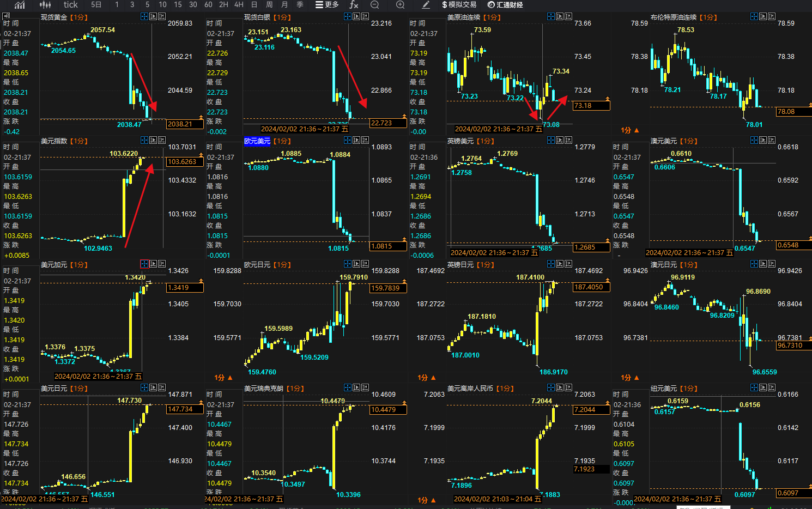
Task: Open 1分 period dropdown under 欧元日元 chart
Action: point(223,378)
